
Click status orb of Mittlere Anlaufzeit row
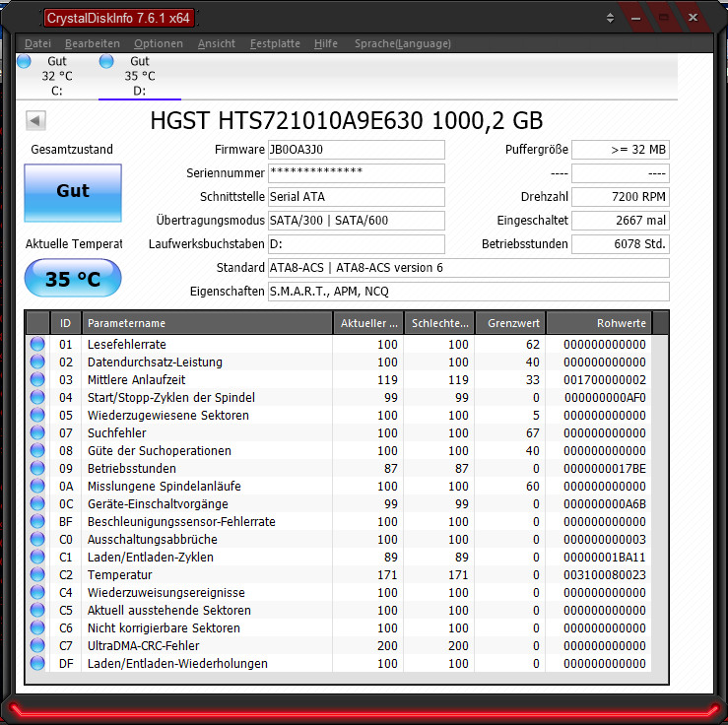pos(37,379)
